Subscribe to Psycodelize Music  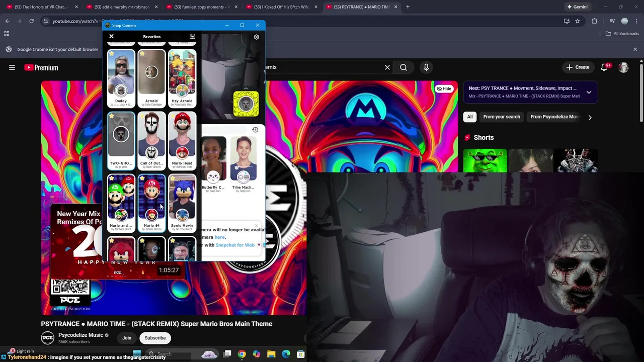pyautogui.click(x=155, y=338)
